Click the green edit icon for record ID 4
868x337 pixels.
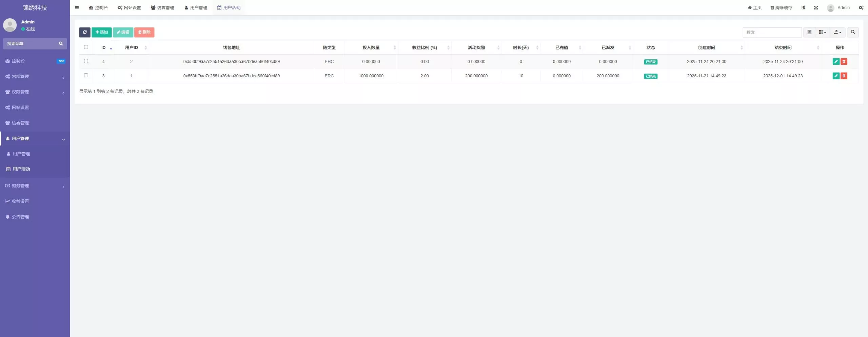pyautogui.click(x=836, y=61)
